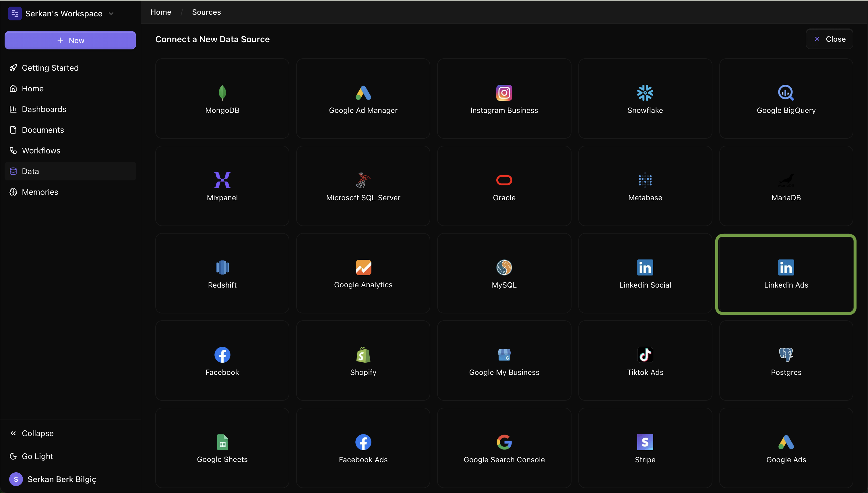Open Workflows in the sidebar

(x=70, y=151)
